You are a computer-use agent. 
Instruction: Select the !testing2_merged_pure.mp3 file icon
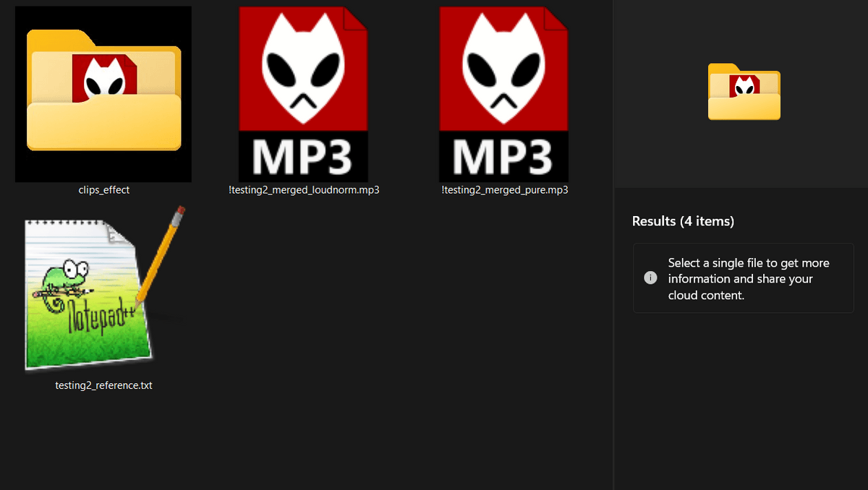503,94
